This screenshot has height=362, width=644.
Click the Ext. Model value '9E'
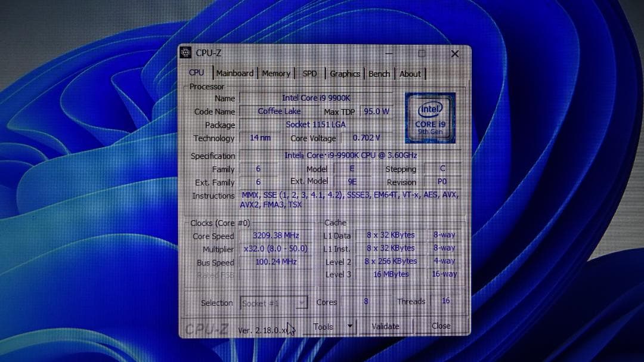[x=352, y=182]
